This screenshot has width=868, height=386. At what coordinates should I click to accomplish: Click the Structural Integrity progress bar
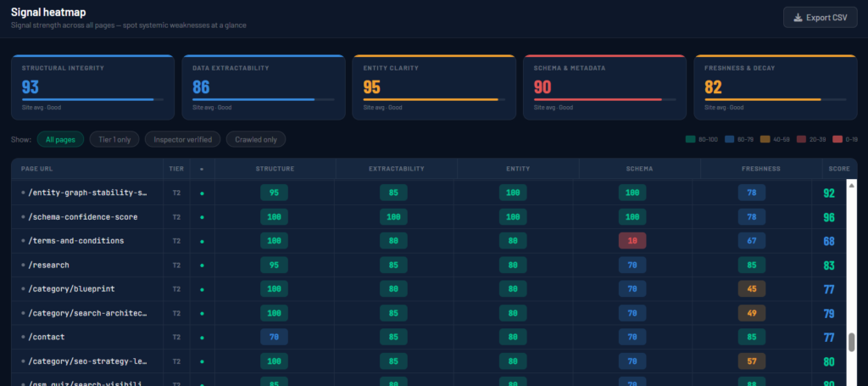point(92,100)
